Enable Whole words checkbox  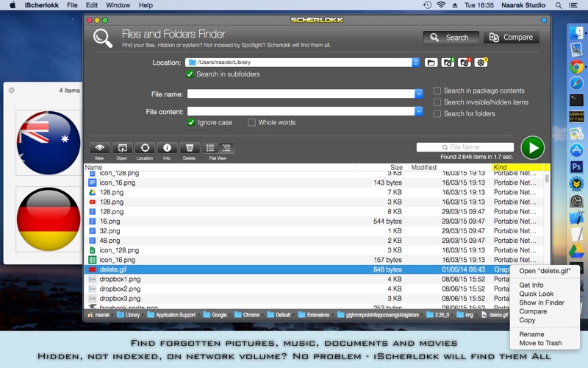pyautogui.click(x=252, y=122)
